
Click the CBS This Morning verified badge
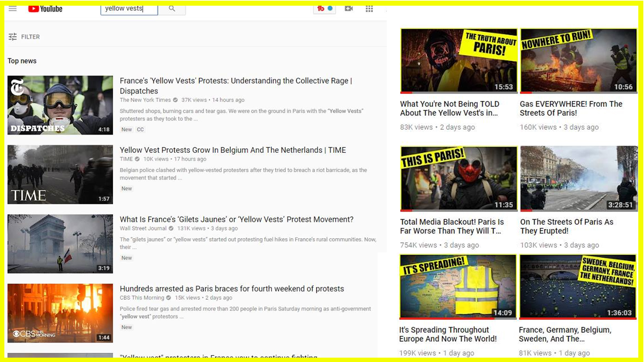click(169, 298)
